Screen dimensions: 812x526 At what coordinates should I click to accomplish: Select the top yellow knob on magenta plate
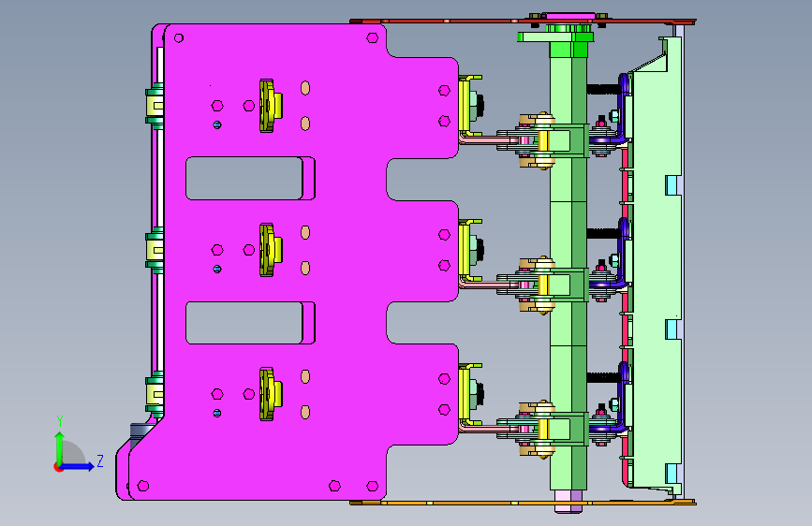point(271,106)
